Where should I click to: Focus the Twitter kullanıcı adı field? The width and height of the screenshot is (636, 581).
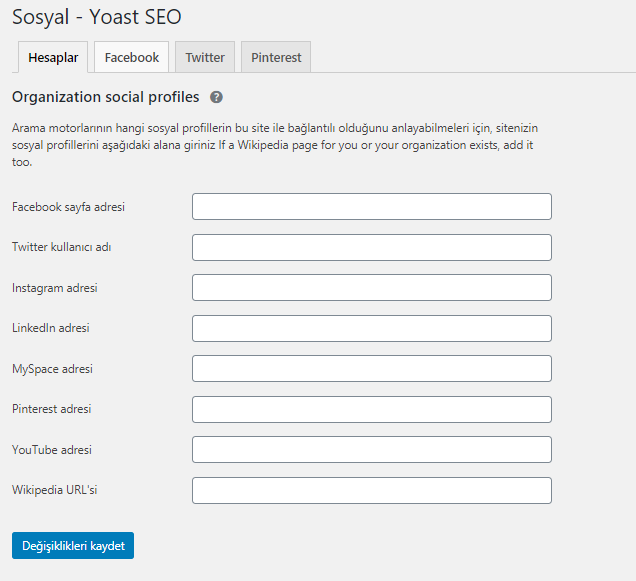pyautogui.click(x=372, y=247)
